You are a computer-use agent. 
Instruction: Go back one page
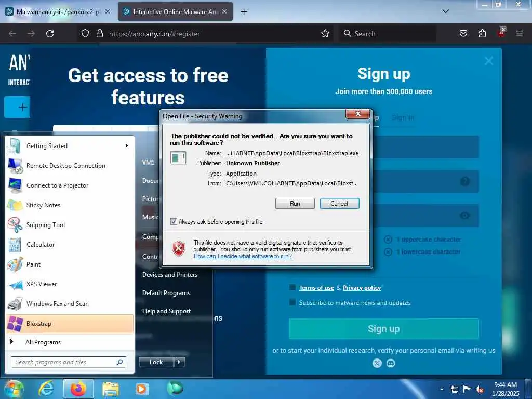[12, 34]
